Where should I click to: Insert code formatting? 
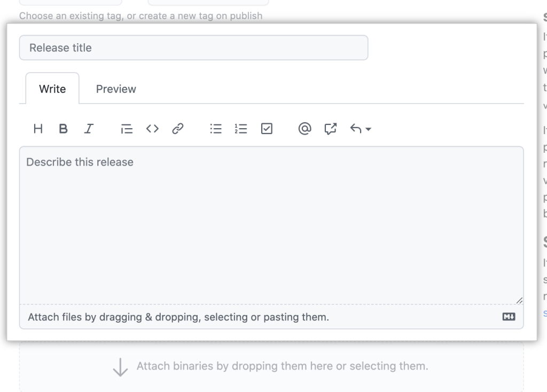(152, 129)
